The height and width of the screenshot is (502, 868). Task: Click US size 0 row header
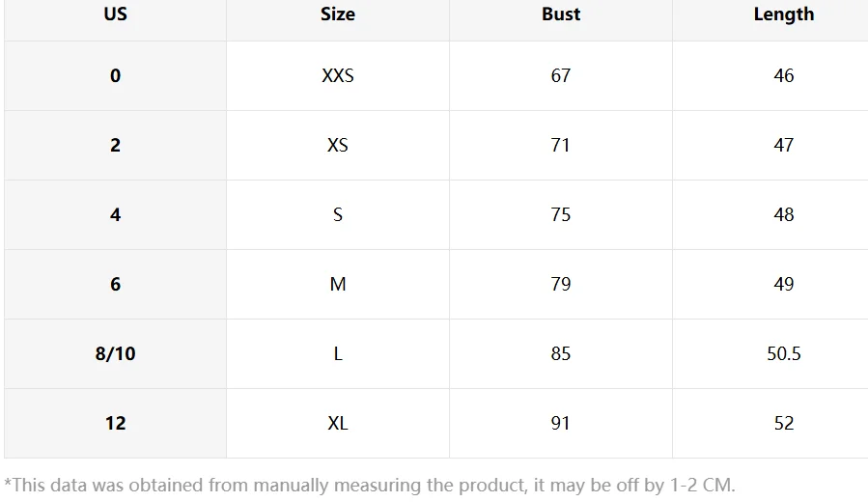[x=115, y=75]
